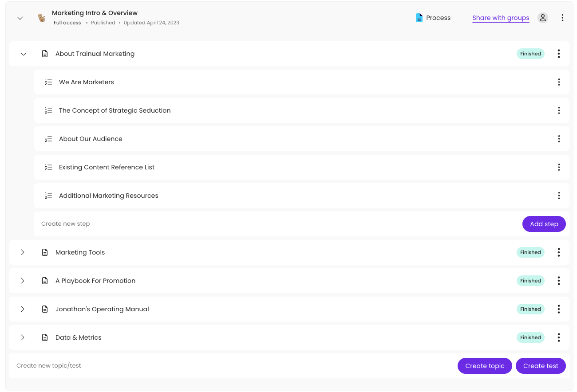Collapse the About Trainual Marketing topic

24,54
